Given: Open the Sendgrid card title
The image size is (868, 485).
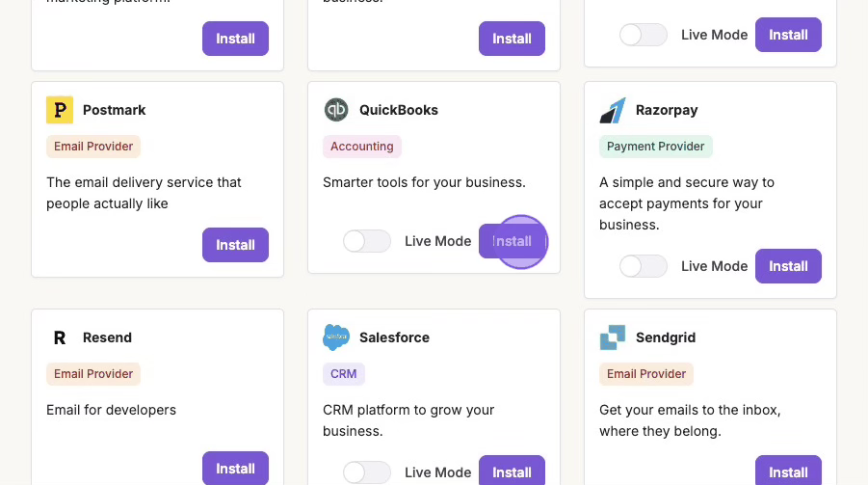Looking at the screenshot, I should click(666, 337).
